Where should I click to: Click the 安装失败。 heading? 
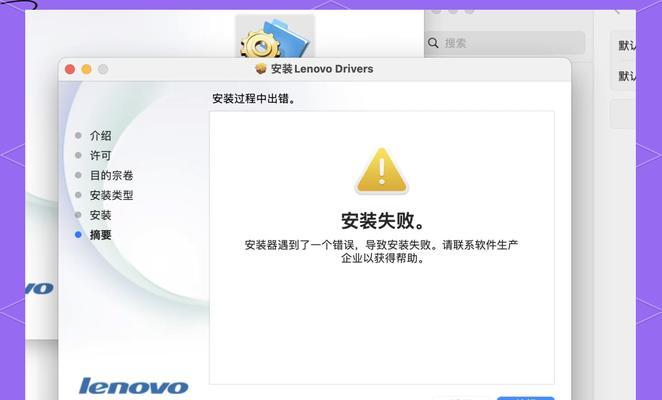383,220
